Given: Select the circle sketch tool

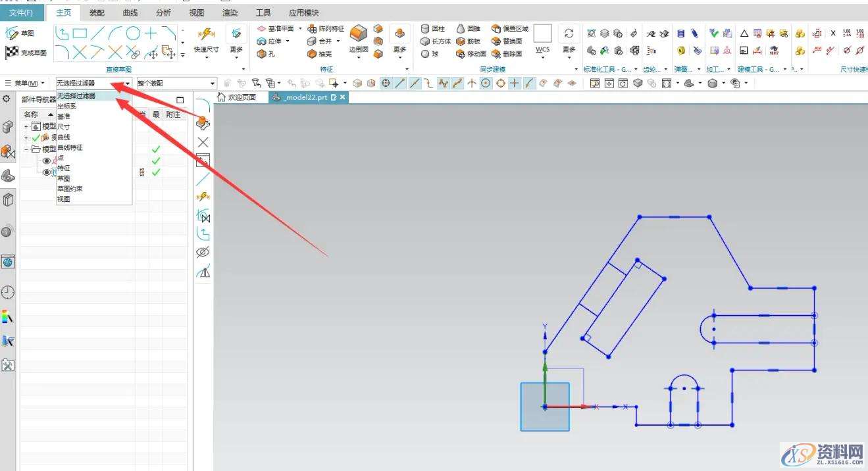Looking at the screenshot, I should click(x=133, y=33).
